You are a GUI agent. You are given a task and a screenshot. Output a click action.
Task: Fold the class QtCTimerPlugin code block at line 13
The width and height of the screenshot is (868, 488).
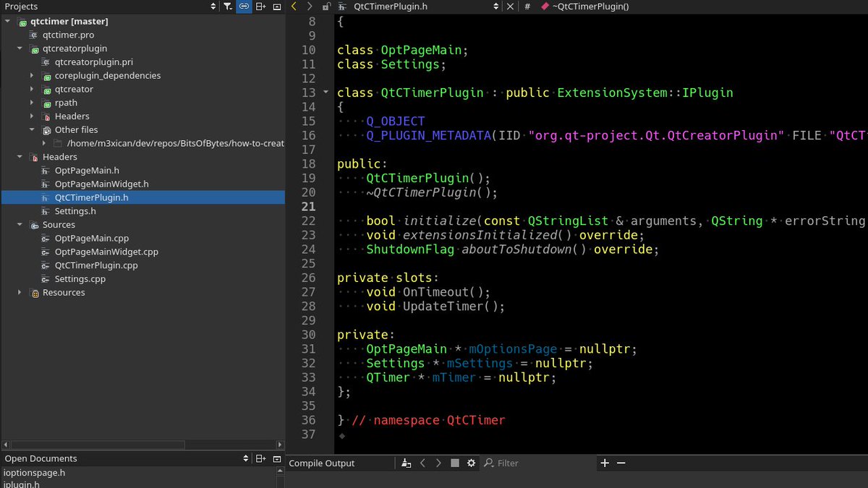(x=326, y=93)
